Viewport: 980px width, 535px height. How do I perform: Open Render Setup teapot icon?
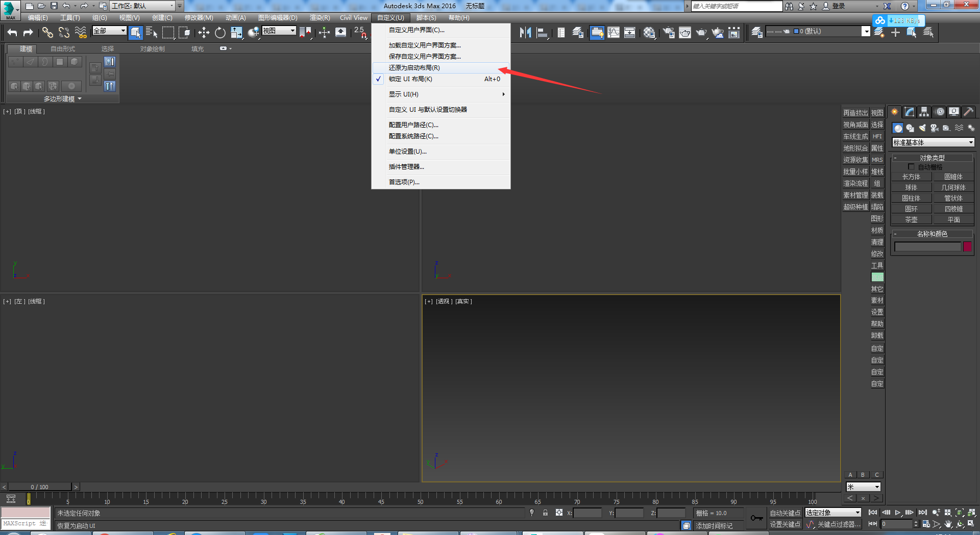pos(668,33)
